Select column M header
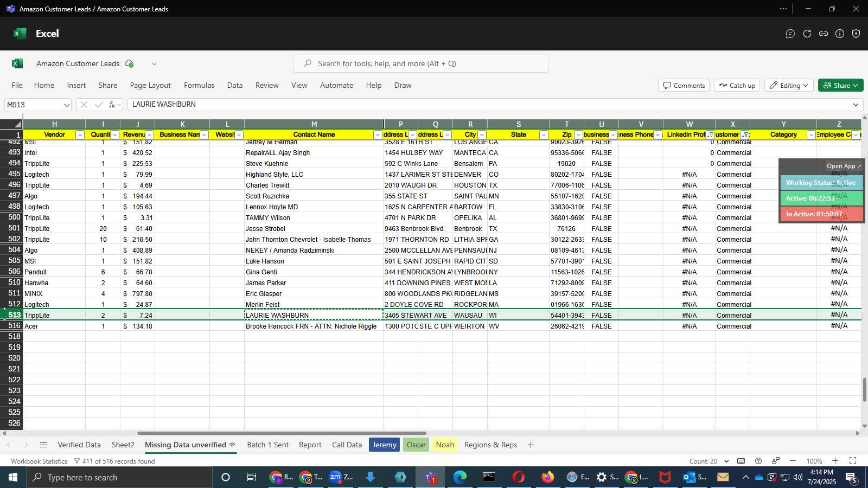Screen dimensions: 868x488 click(314, 124)
